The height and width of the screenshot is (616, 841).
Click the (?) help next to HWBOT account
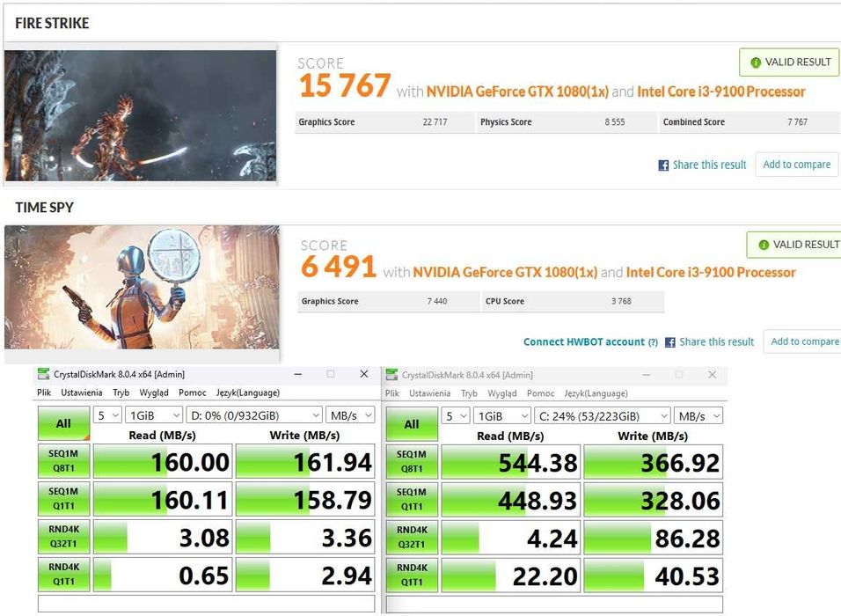click(653, 342)
